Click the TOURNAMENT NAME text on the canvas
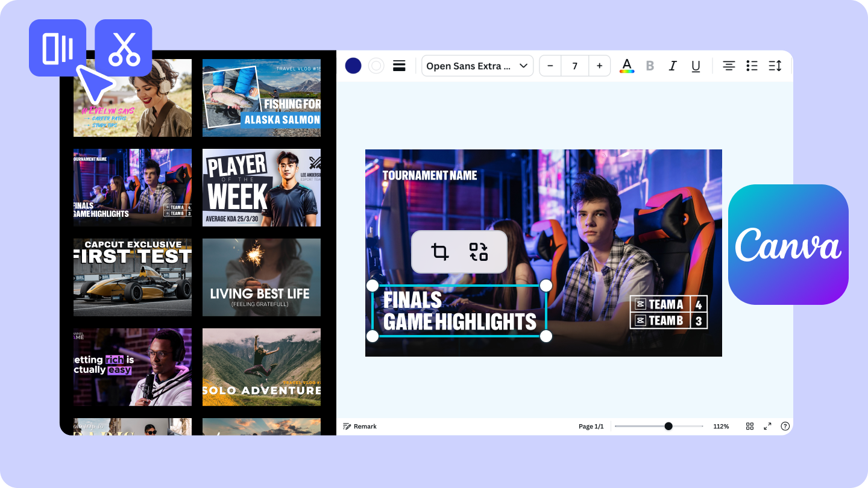Viewport: 868px width, 488px height. point(430,175)
